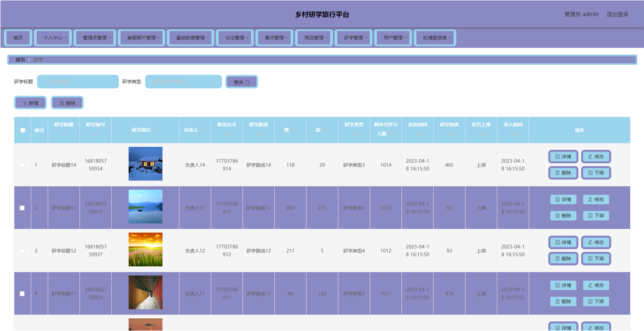
Task: Click the 研学类型 column header sort icon
Action: pyautogui.click(x=354, y=134)
